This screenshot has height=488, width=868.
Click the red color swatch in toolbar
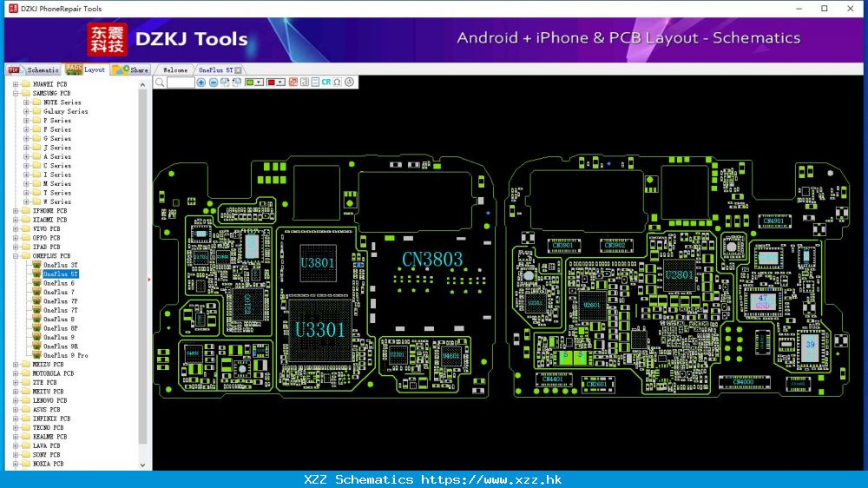click(x=271, y=82)
